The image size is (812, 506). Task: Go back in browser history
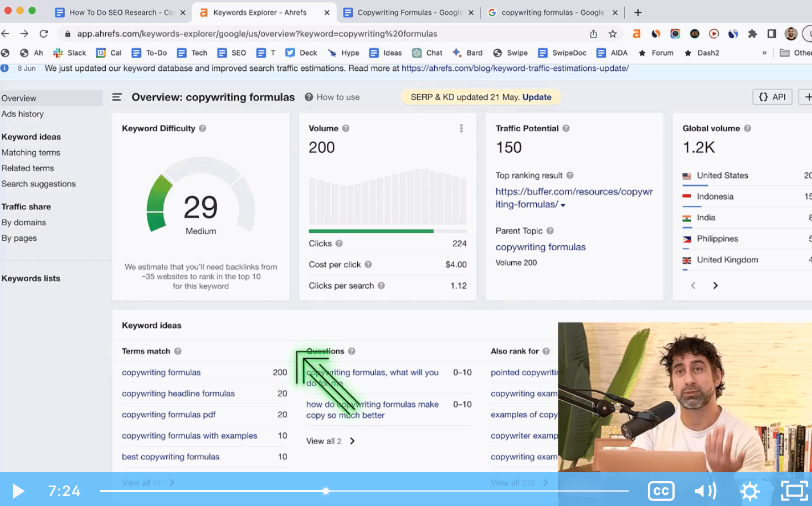(6, 34)
